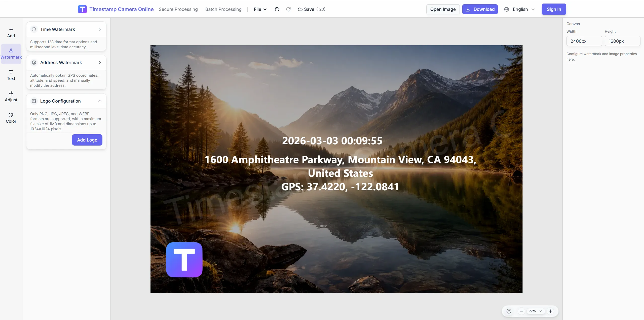This screenshot has width=644, height=320.
Task: Open the English language dropdown
Action: 520,9
